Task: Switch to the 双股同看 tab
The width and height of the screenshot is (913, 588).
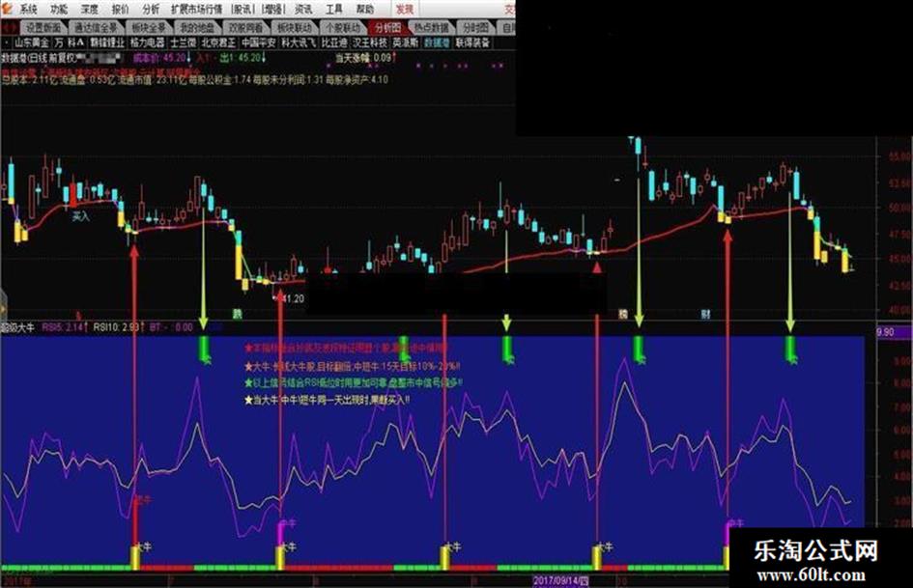Action: [x=245, y=27]
